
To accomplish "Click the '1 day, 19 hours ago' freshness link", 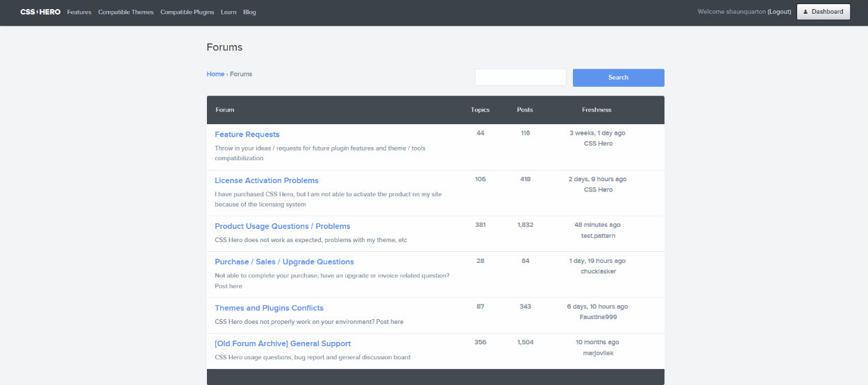I will [597, 261].
